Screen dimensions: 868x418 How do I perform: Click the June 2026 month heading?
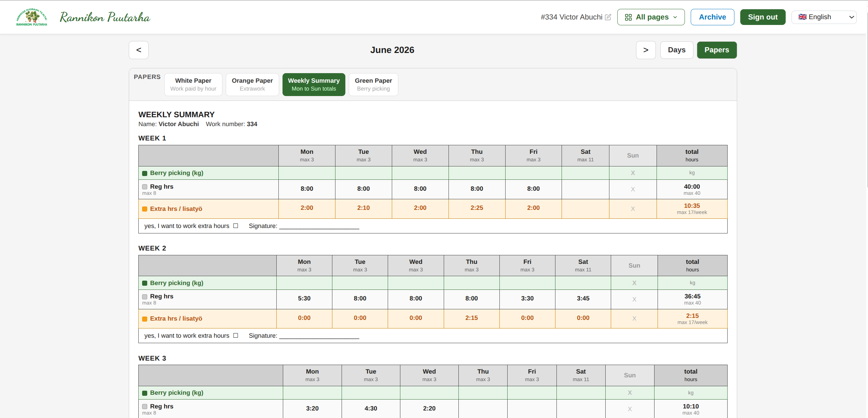point(392,50)
